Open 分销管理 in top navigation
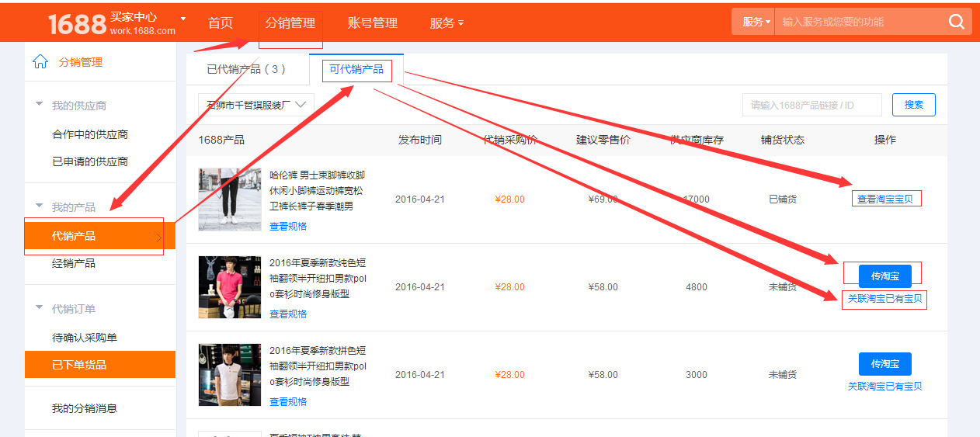The height and width of the screenshot is (437, 980). click(x=290, y=23)
